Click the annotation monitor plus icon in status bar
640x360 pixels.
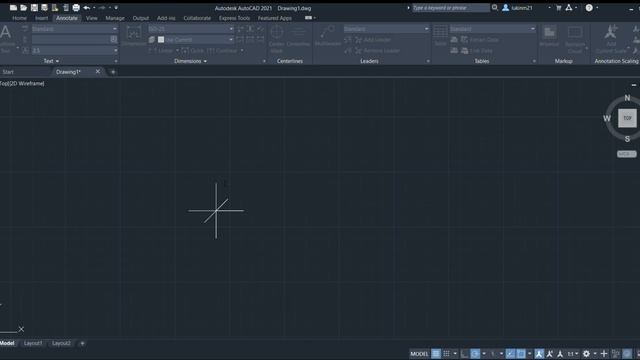click(604, 354)
